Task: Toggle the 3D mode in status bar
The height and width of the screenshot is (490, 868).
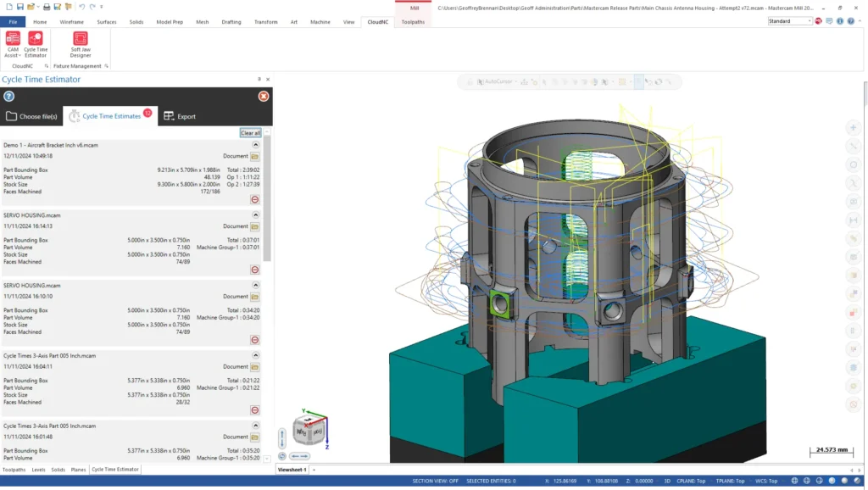Action: pos(667,482)
